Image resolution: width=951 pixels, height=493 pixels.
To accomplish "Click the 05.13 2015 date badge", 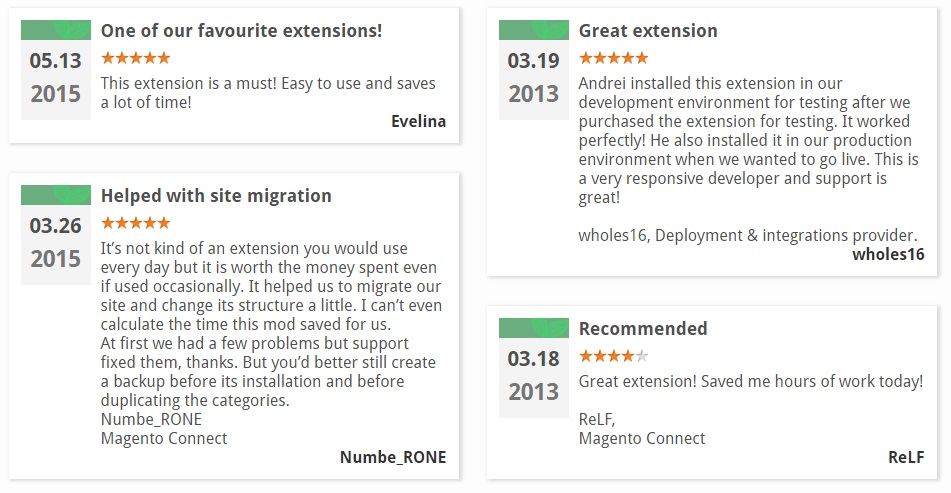I will tap(56, 77).
